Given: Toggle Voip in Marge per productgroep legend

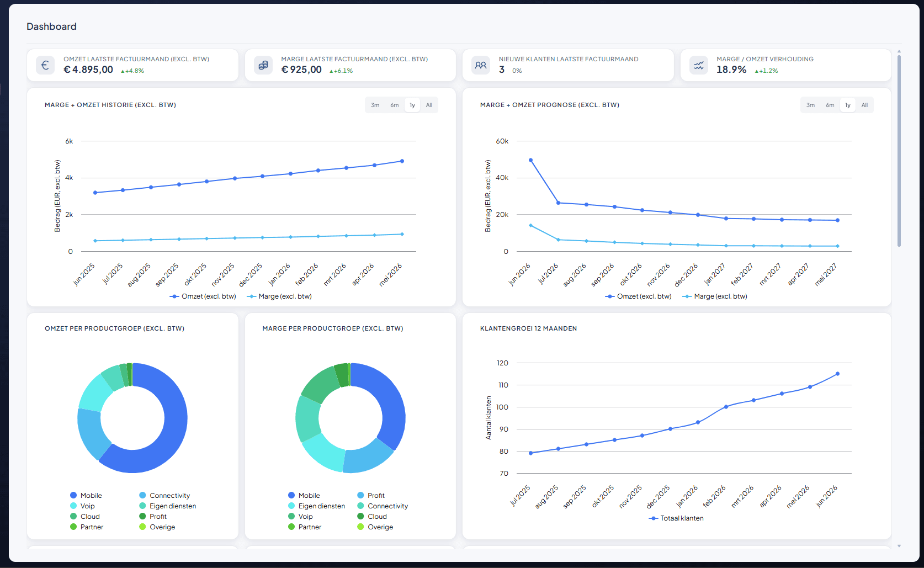Looking at the screenshot, I should pyautogui.click(x=301, y=517).
